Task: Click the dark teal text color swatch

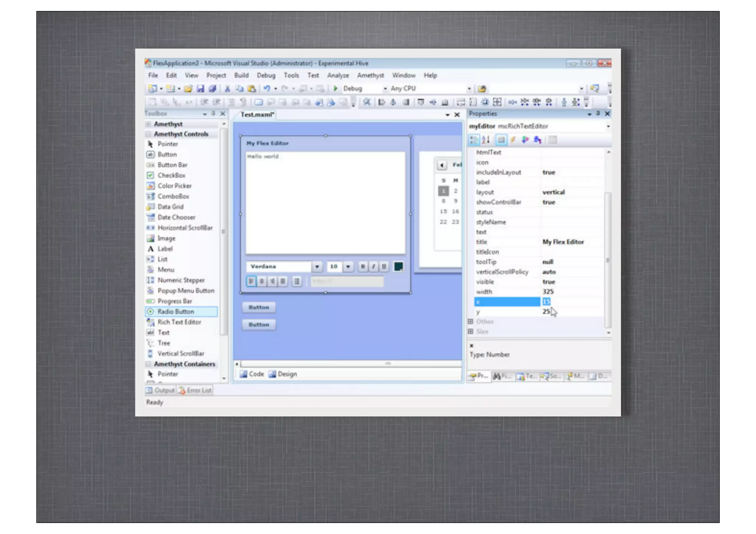Action: pos(398,266)
